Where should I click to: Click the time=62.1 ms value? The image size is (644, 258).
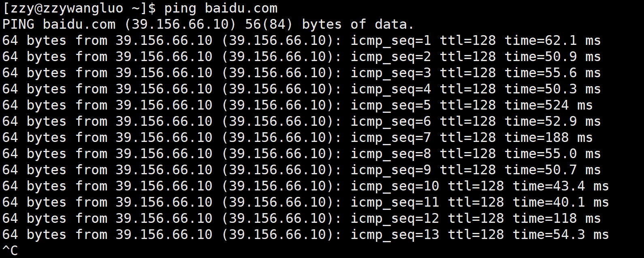pos(552,41)
